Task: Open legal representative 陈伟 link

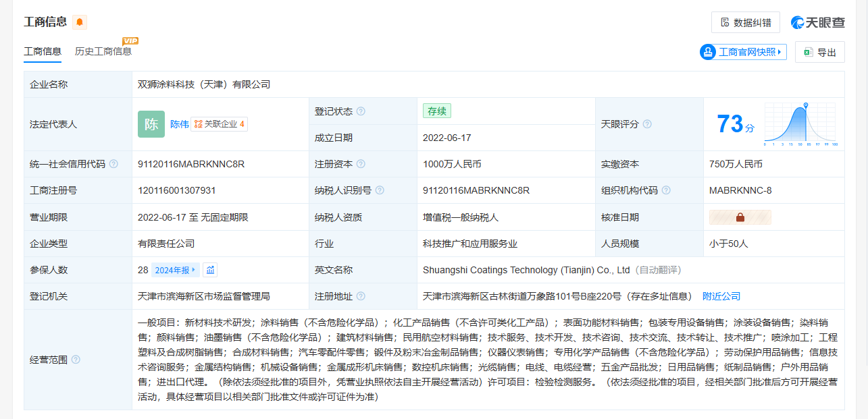Action: [179, 124]
